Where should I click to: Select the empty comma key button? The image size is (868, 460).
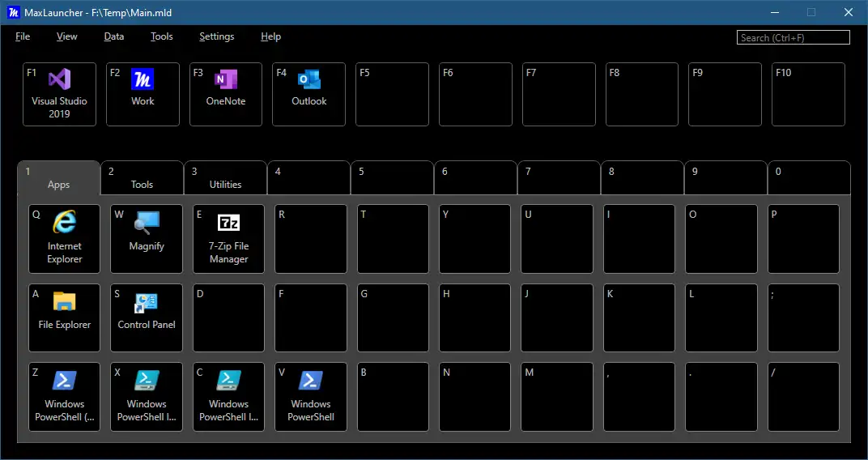[640, 397]
